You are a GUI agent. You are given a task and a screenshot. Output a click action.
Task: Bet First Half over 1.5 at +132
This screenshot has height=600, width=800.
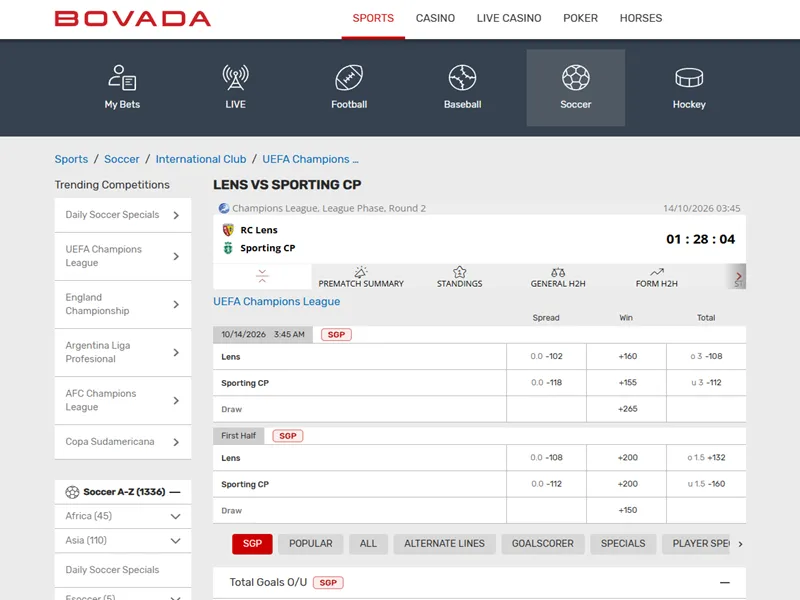(706, 458)
